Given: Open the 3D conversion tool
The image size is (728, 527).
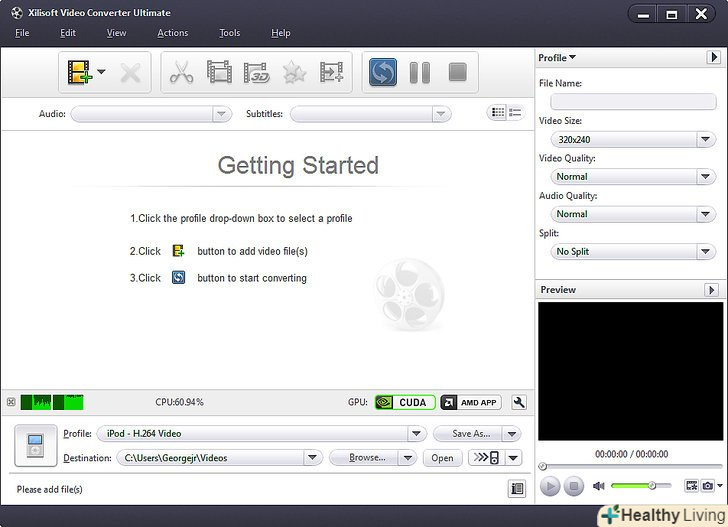Looking at the screenshot, I should (x=256, y=72).
